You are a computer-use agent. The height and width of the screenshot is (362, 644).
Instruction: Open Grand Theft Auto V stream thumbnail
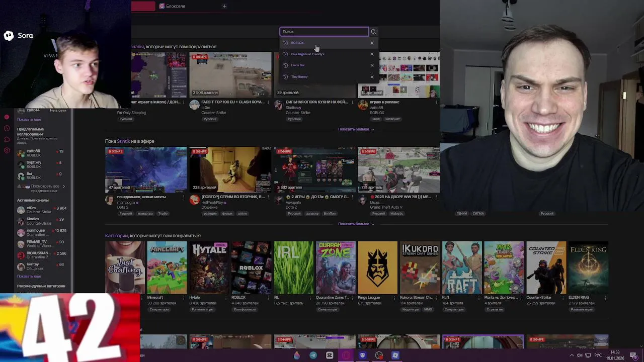(x=398, y=170)
